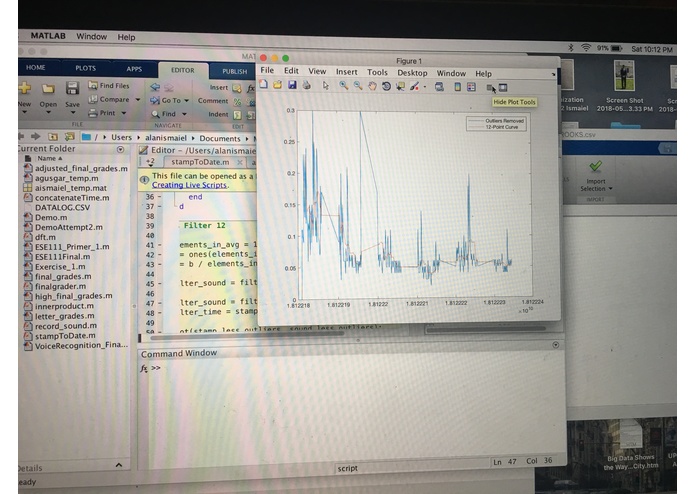Click the Show Plot Tools and Dock Figure icon
Image resolution: width=695 pixels, height=494 pixels.
point(503,88)
